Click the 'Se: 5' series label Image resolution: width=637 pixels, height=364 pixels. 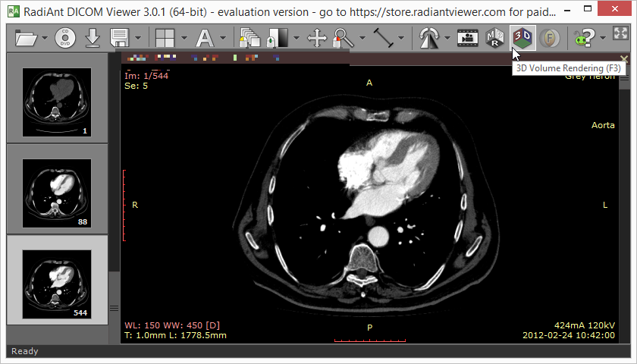click(136, 86)
